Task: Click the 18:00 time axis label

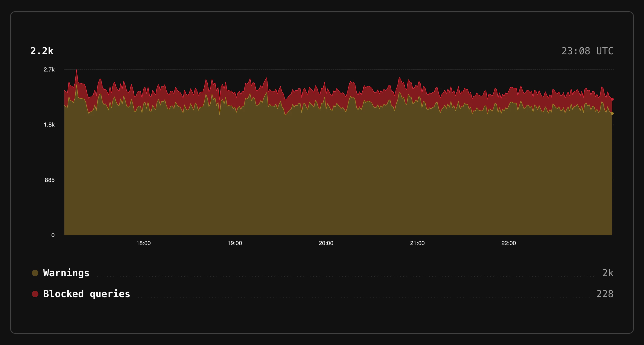Action: coord(144,243)
